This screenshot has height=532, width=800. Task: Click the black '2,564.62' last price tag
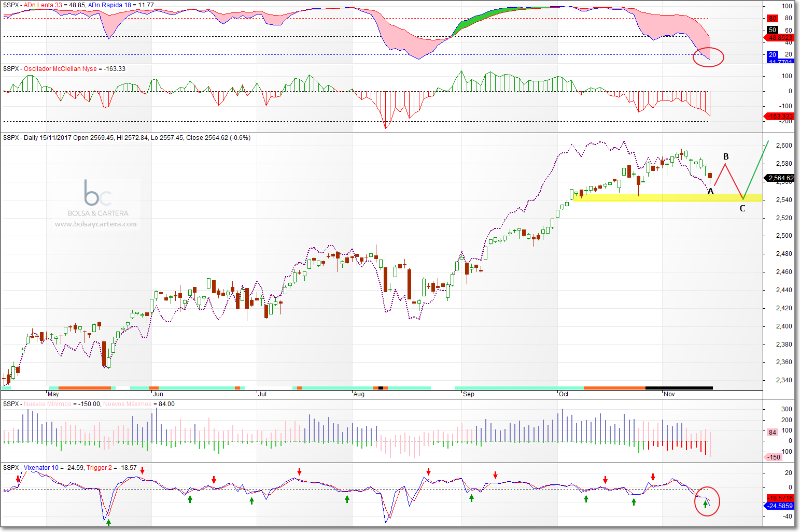[x=780, y=178]
